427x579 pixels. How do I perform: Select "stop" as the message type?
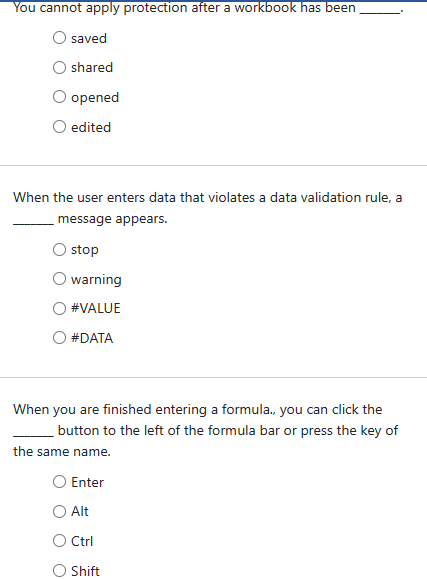tap(59, 249)
